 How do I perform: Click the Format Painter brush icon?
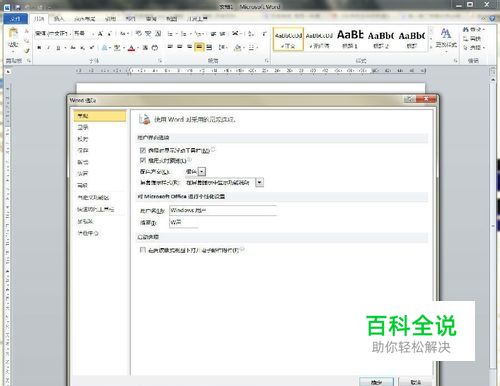point(27,50)
